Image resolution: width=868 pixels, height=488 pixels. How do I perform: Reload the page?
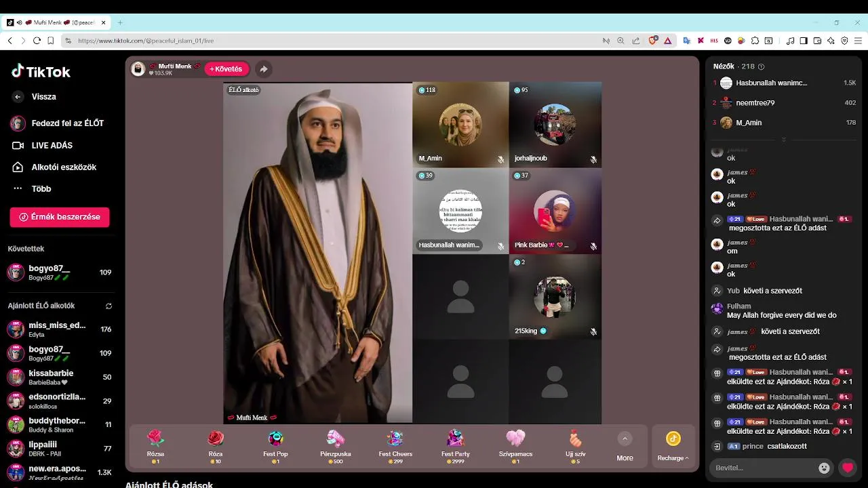coord(37,41)
